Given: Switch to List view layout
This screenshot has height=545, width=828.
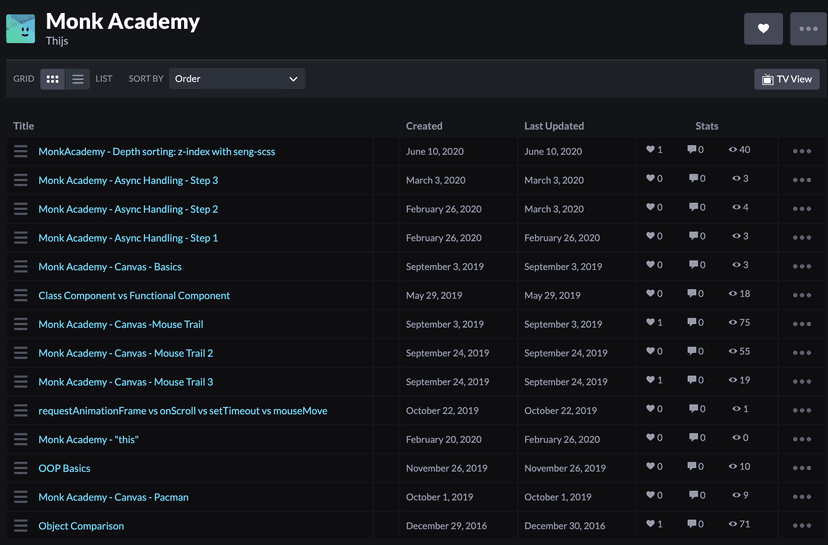Looking at the screenshot, I should click(x=78, y=79).
